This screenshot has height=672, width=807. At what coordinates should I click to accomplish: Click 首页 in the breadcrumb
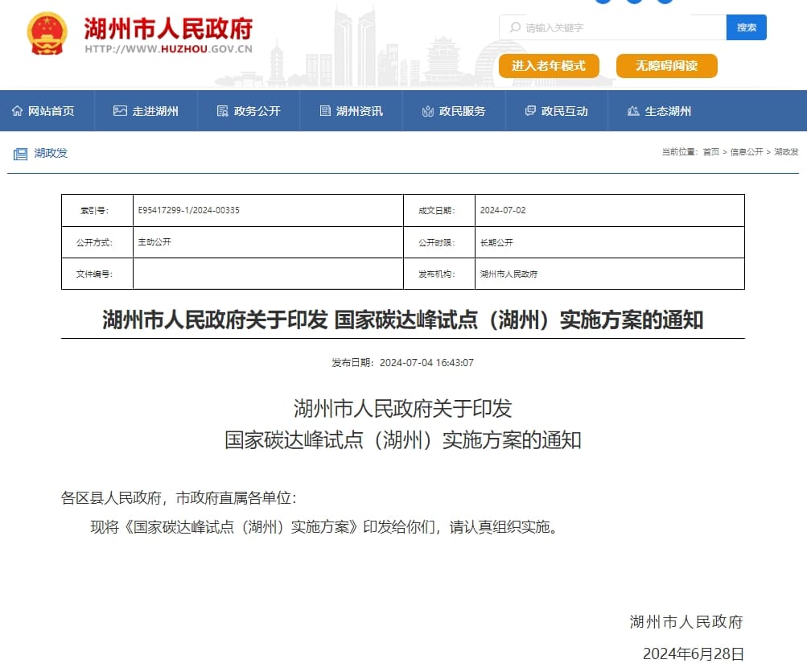coord(710,152)
